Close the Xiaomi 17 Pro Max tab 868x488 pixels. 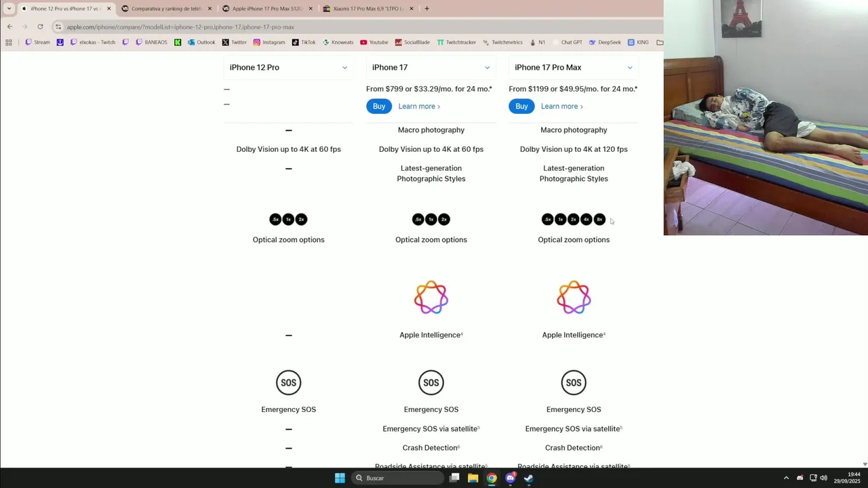pyautogui.click(x=412, y=9)
